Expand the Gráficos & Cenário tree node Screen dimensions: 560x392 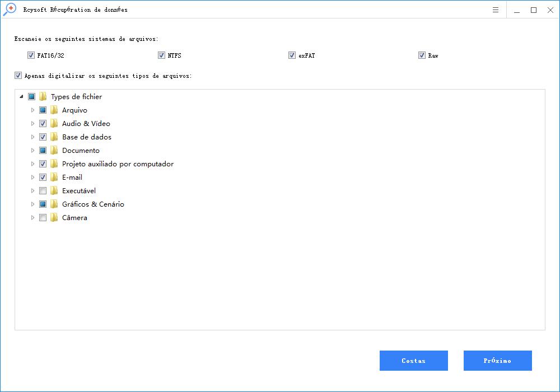[32, 204]
